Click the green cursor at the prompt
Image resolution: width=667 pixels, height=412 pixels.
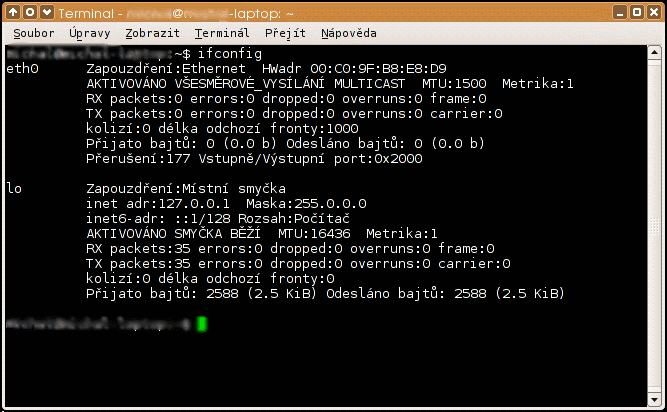click(202, 324)
